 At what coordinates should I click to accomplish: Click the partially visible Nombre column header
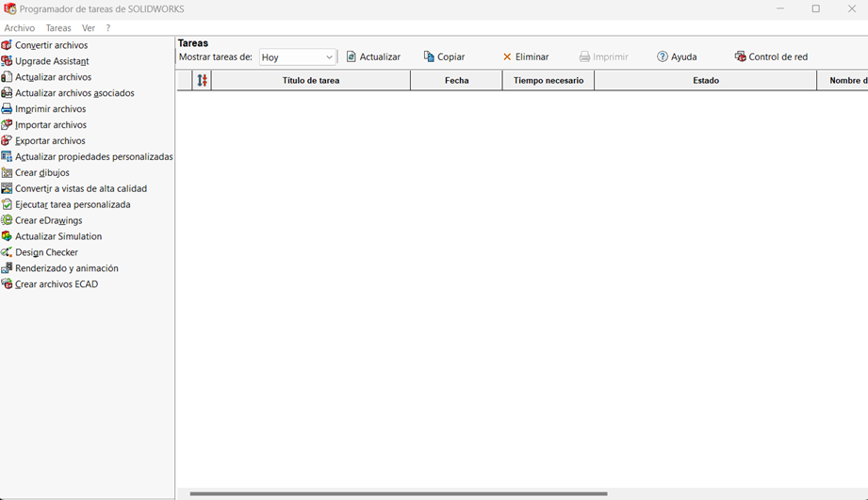coord(843,80)
